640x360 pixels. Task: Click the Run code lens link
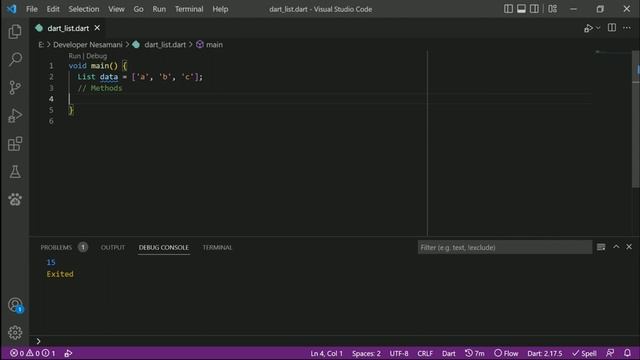tap(74, 56)
